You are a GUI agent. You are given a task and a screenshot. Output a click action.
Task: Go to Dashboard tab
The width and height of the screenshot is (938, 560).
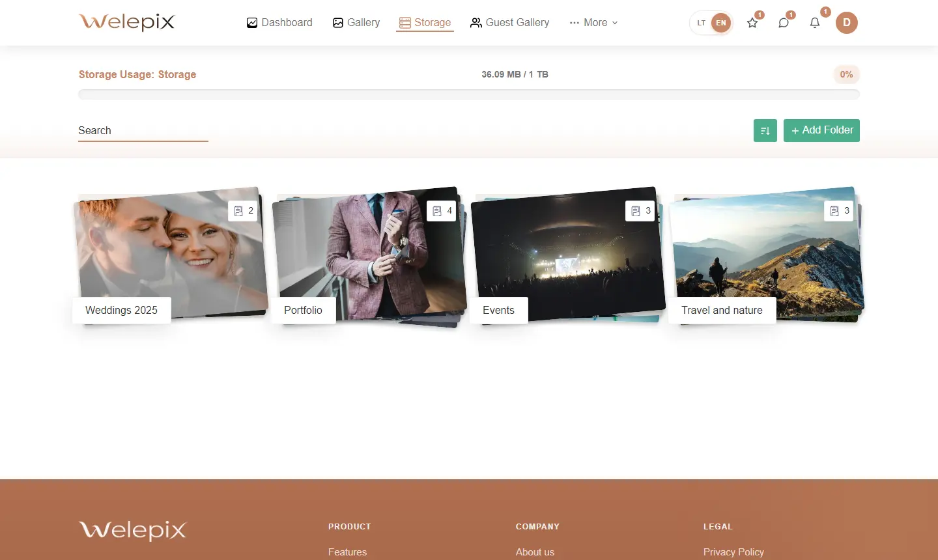(x=279, y=23)
